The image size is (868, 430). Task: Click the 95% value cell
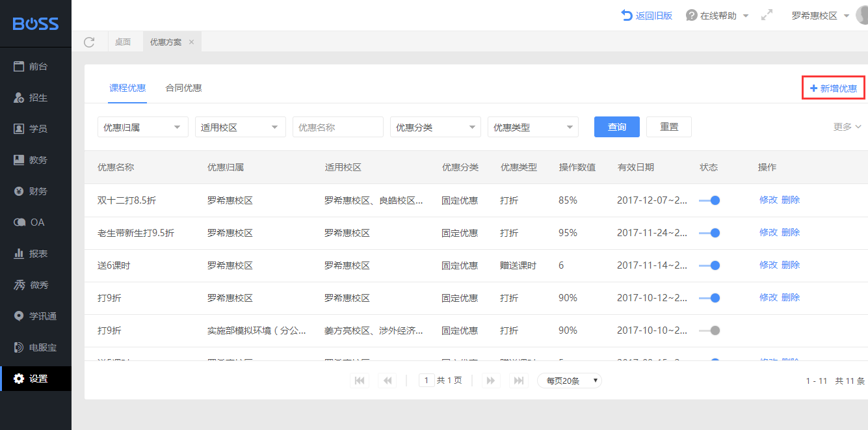568,233
